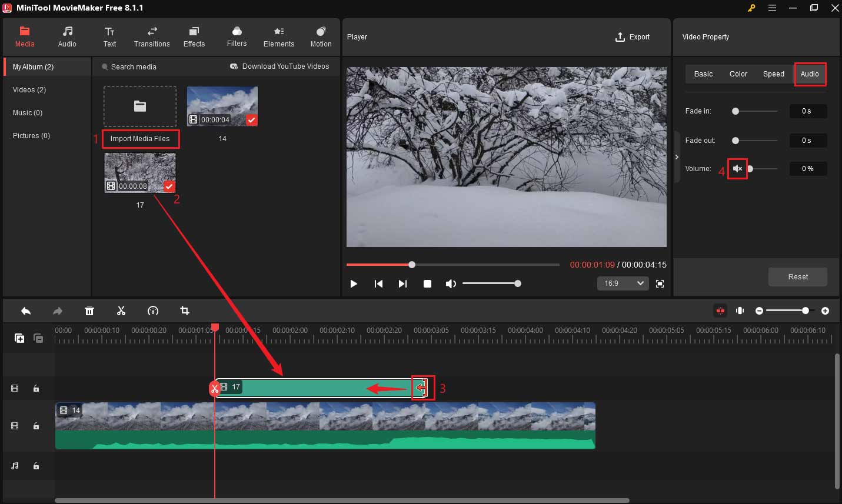842x504 pixels.
Task: Collapse the Video Property panel arrow
Action: pyautogui.click(x=677, y=157)
